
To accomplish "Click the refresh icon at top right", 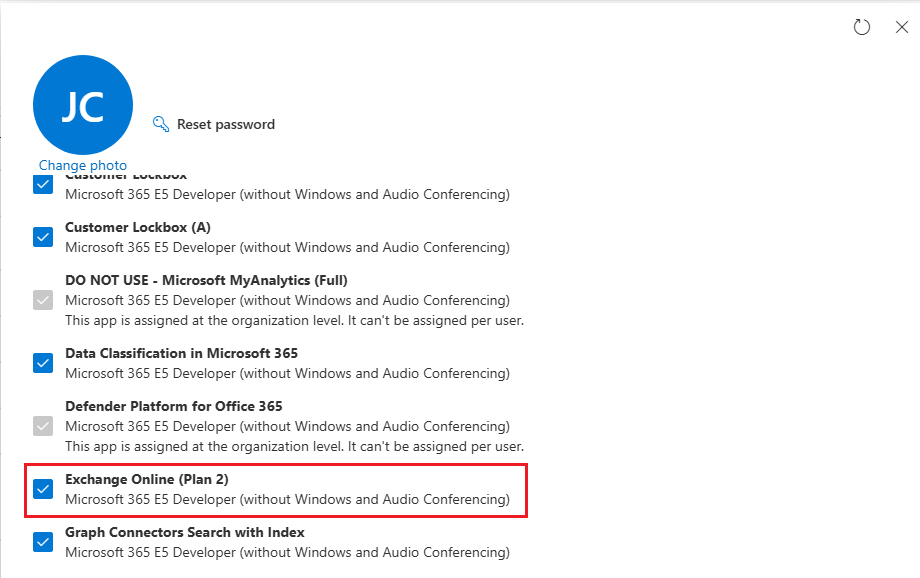I will pos(862,27).
